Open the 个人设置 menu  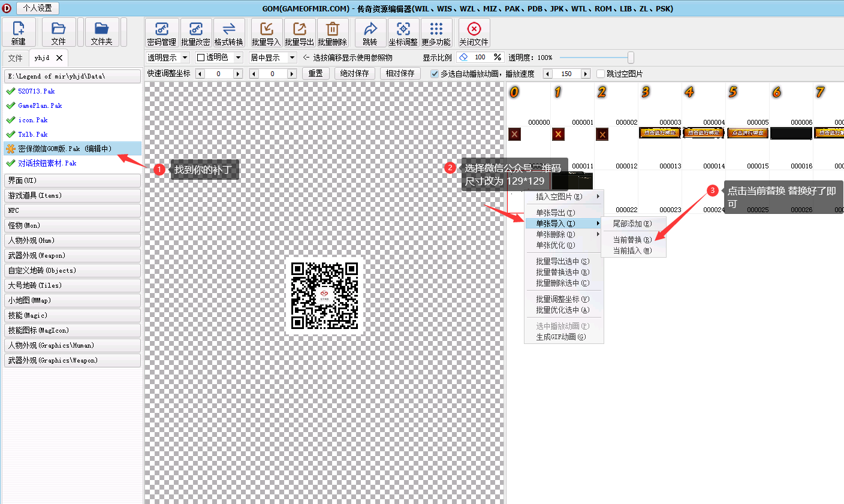pyautogui.click(x=37, y=8)
